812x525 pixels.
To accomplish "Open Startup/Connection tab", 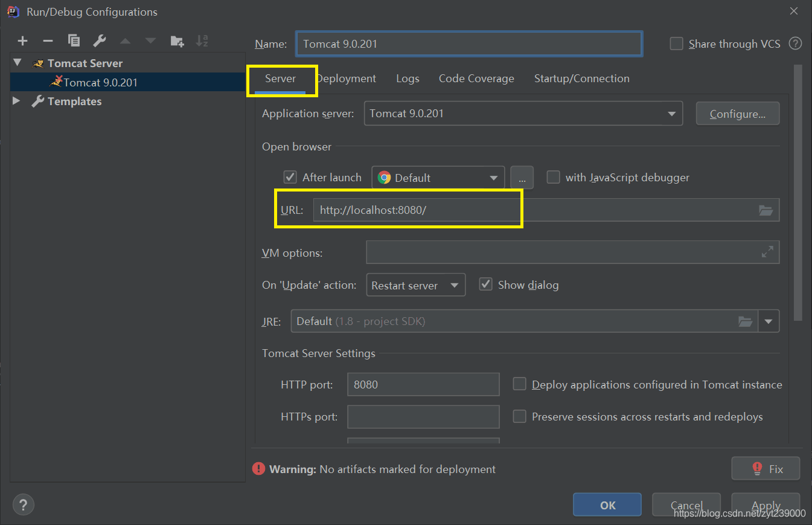I will tap(582, 79).
